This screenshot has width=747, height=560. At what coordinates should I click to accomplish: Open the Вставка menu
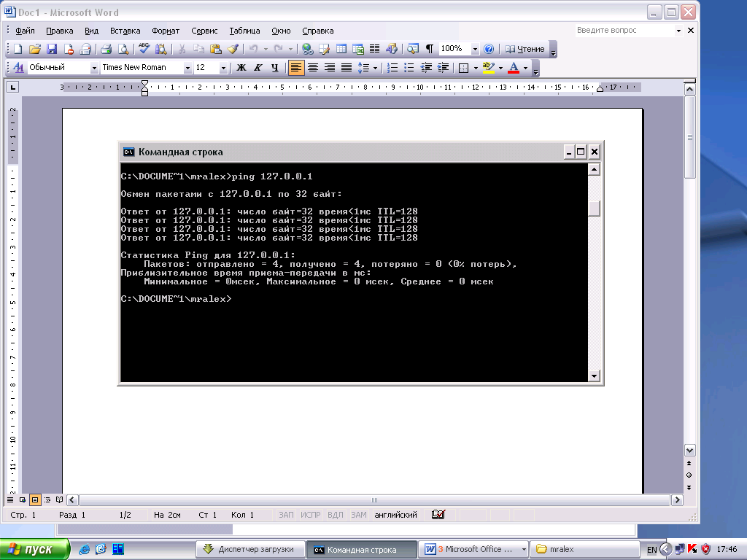coord(125,31)
